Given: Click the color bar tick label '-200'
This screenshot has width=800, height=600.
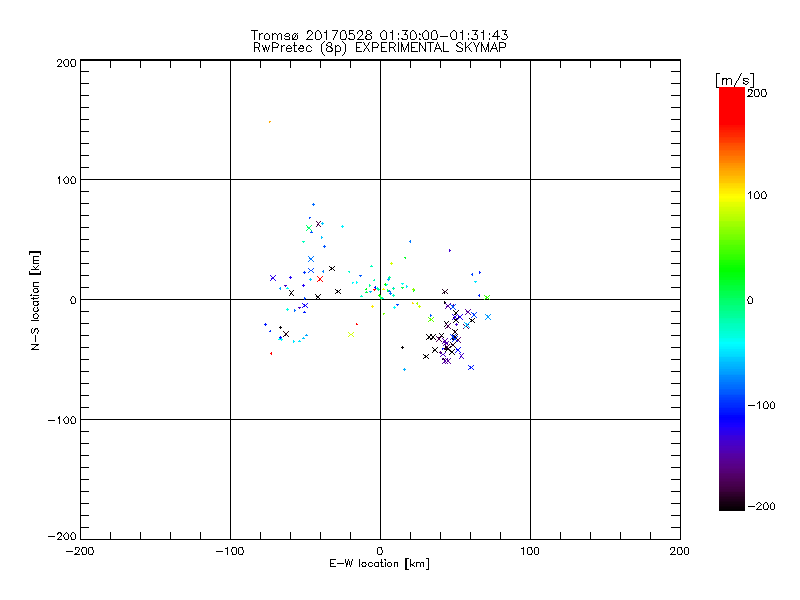Looking at the screenshot, I should click(761, 506).
